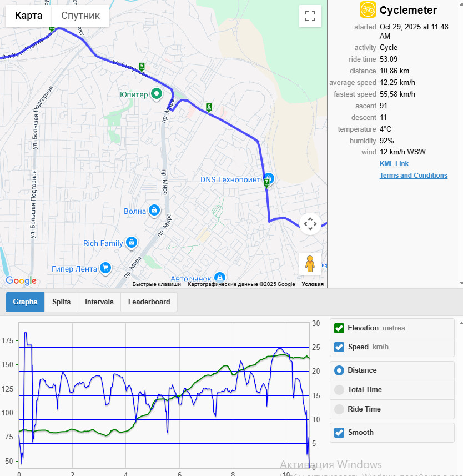Select the Юпитер map marker
This screenshot has height=476, width=463.
point(157,93)
